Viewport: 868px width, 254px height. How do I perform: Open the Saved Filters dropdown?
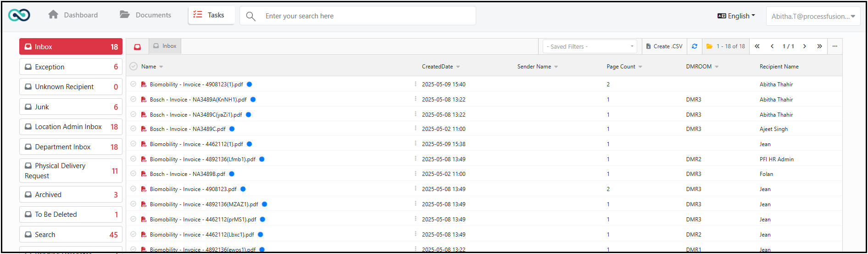pyautogui.click(x=590, y=46)
